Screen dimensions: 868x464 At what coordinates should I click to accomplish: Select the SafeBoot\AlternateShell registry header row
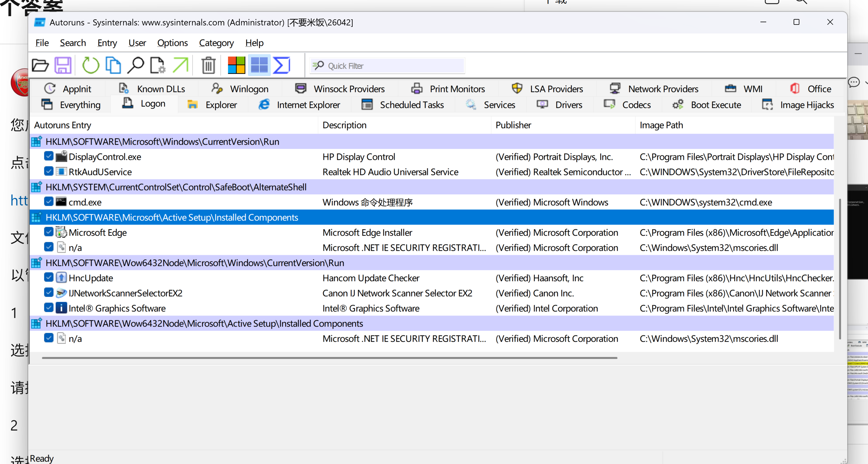[432, 187]
